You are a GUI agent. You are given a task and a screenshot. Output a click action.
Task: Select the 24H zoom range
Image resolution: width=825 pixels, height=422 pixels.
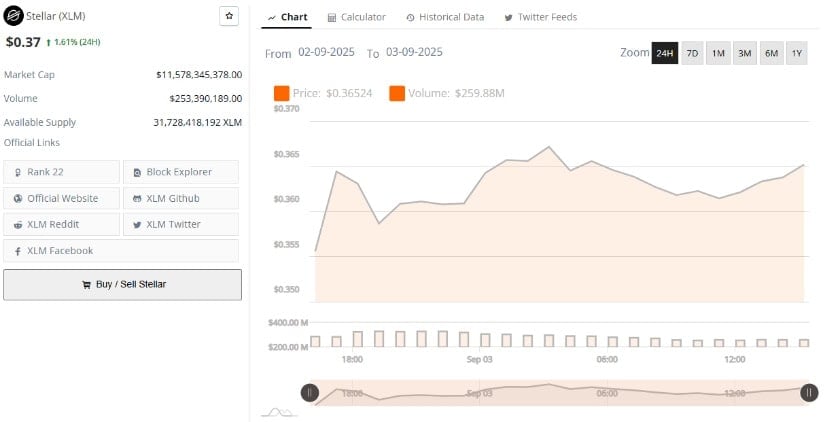point(665,53)
